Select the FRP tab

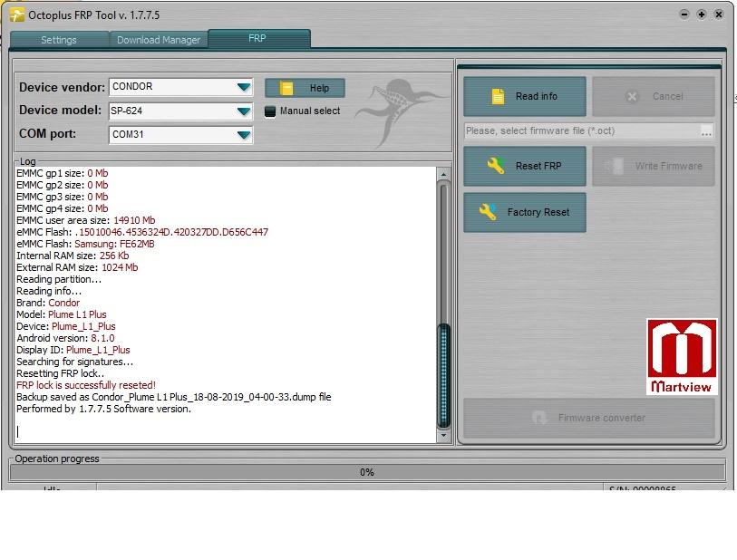[257, 39]
